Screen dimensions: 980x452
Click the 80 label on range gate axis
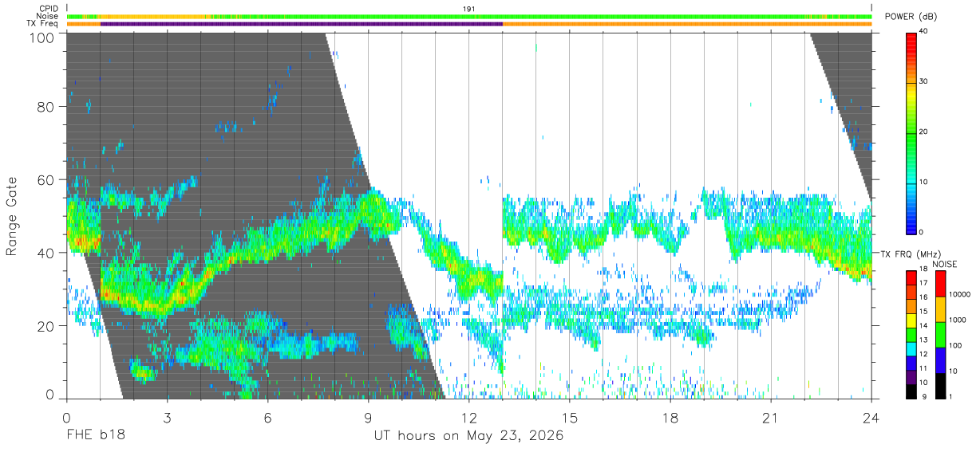point(46,107)
